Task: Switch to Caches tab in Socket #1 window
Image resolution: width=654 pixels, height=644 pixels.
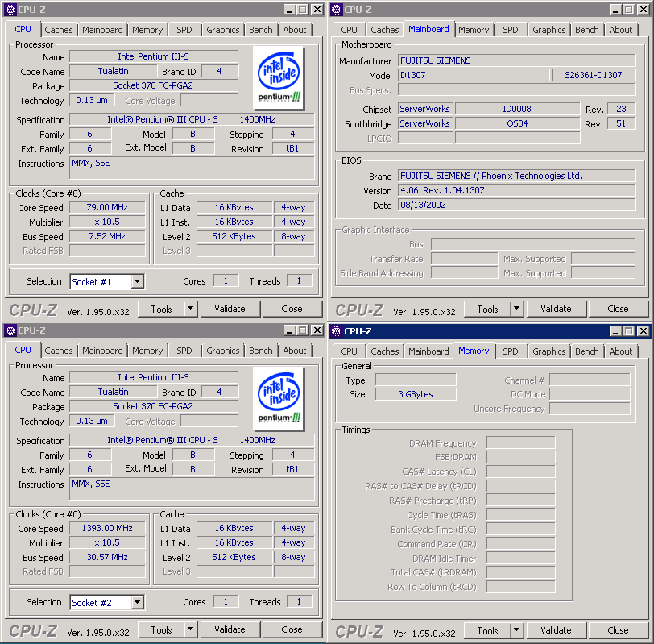Action: coord(58,30)
